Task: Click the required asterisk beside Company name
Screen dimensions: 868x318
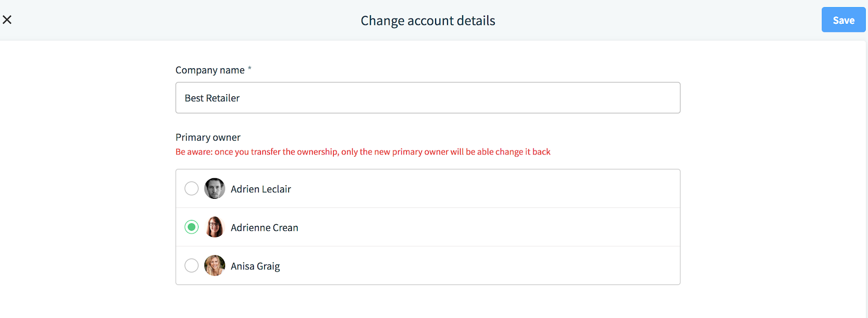Action: 250,68
